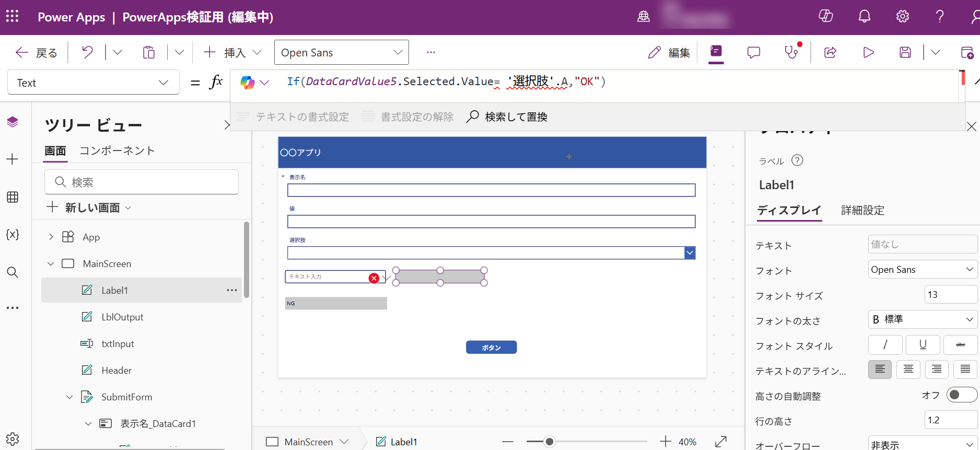Open the Text property dropdown
The image size is (980, 450).
click(94, 83)
